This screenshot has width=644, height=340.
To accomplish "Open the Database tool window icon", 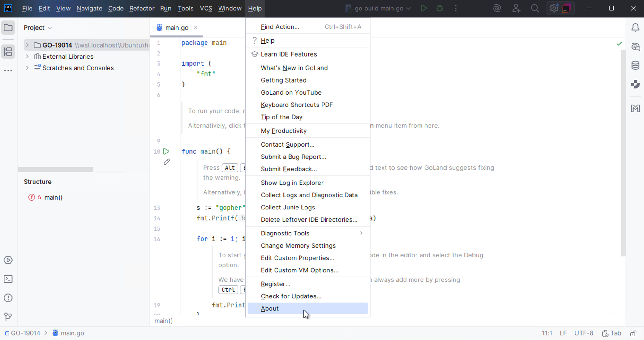I will [636, 65].
